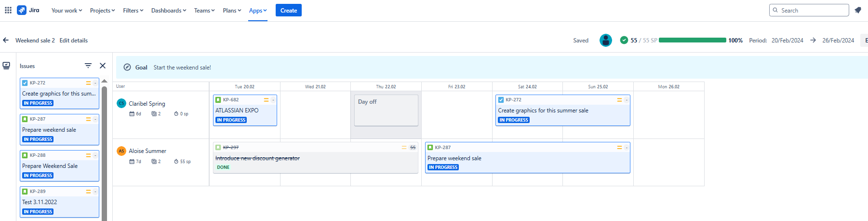This screenshot has width=868, height=221.
Task: Open the KP-682 ATLASSIAN EXPO card
Action: [245, 110]
